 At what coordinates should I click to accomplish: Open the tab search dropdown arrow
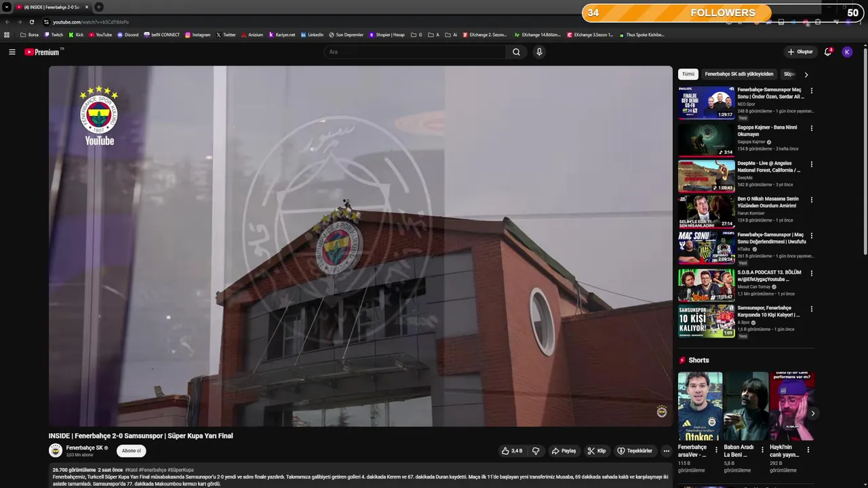[x=6, y=7]
